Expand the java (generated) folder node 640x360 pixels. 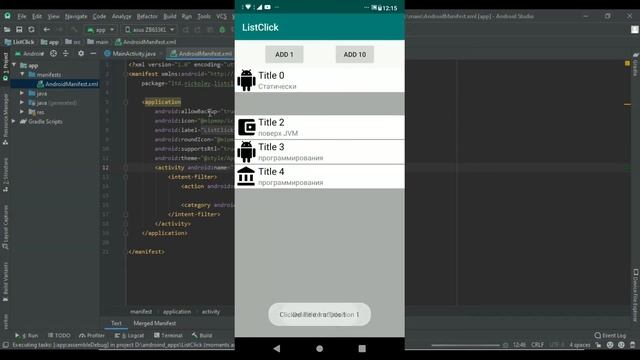[22, 102]
